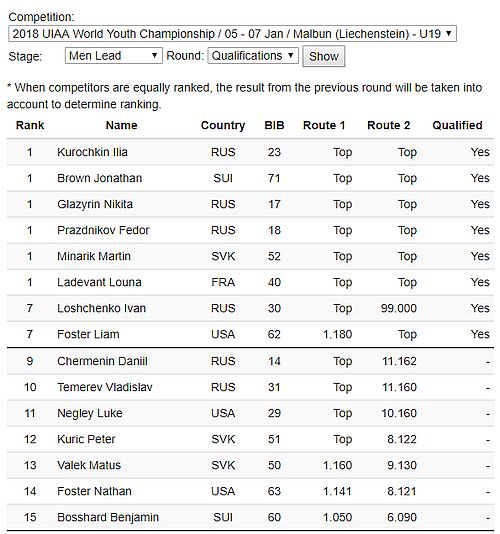The image size is (500, 534).
Task: Click the Rank column header
Action: [x=30, y=125]
